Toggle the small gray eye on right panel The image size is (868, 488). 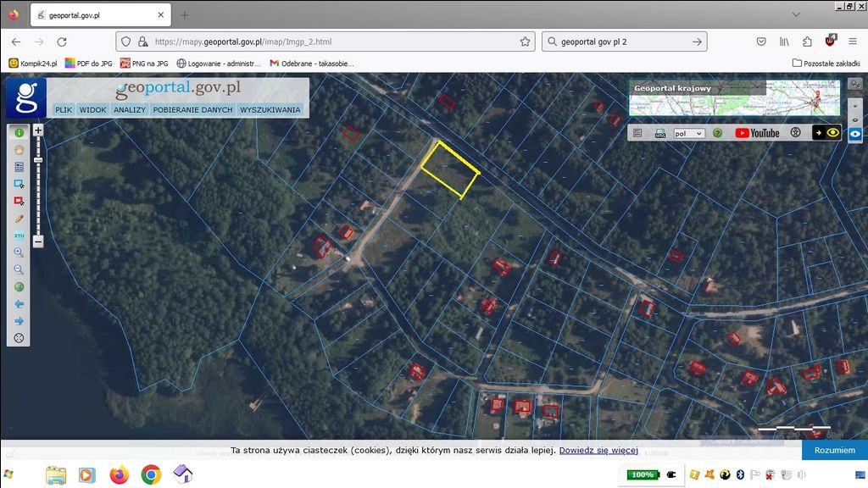[x=855, y=120]
